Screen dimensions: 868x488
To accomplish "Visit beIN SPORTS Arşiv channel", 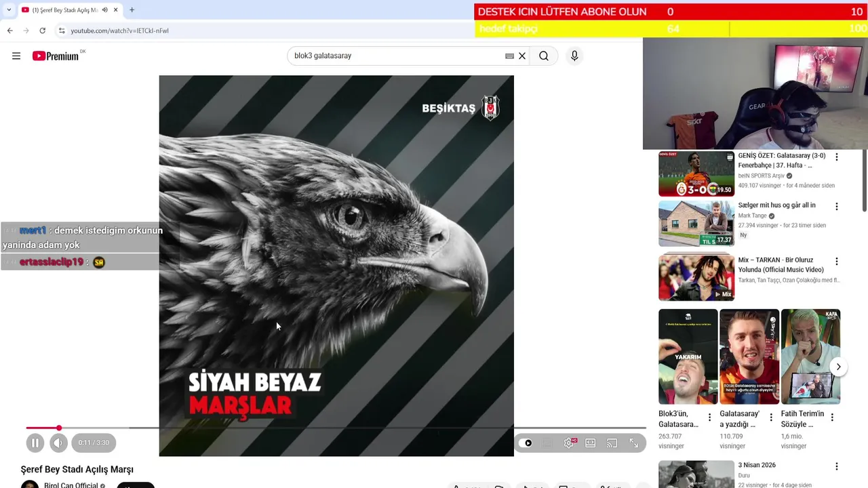I will click(x=761, y=176).
